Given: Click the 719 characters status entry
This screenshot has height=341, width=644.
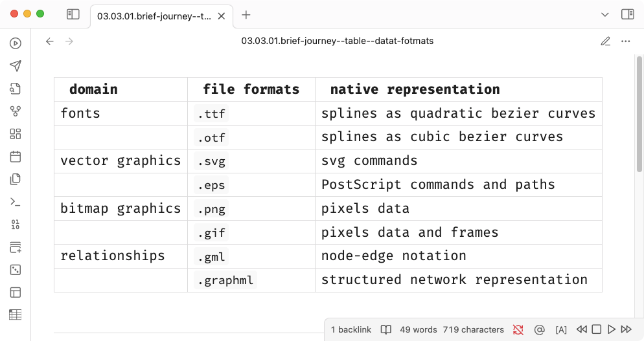Looking at the screenshot, I should (x=473, y=329).
